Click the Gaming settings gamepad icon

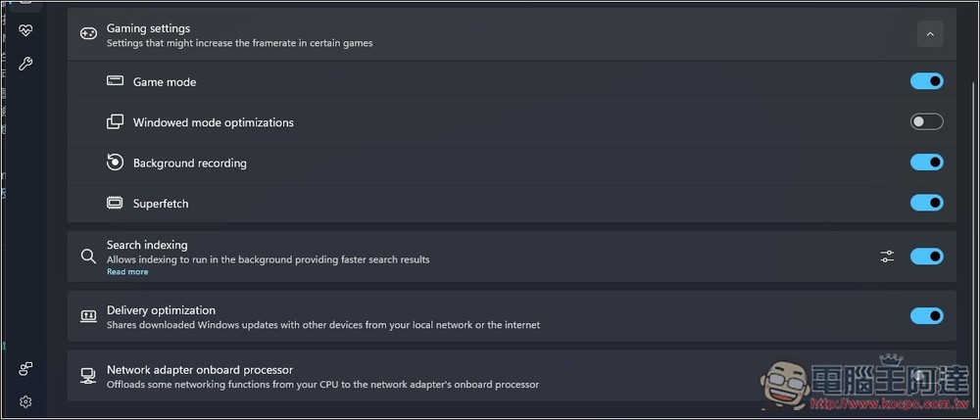point(88,34)
